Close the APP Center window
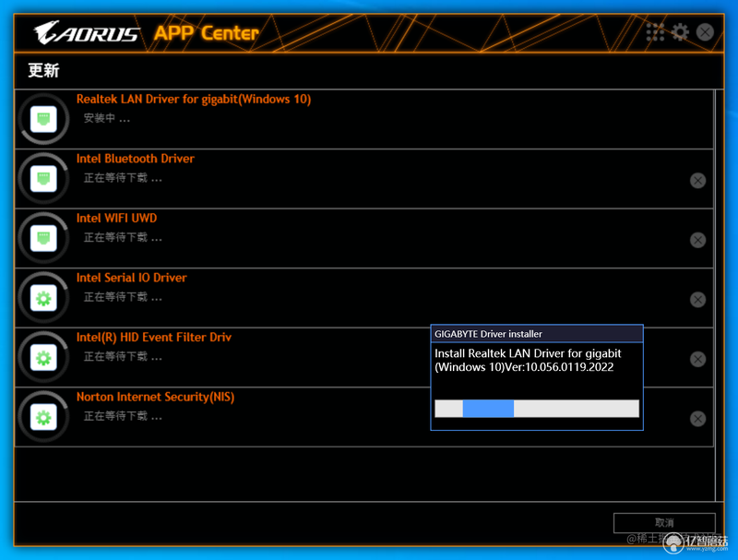 (x=705, y=32)
